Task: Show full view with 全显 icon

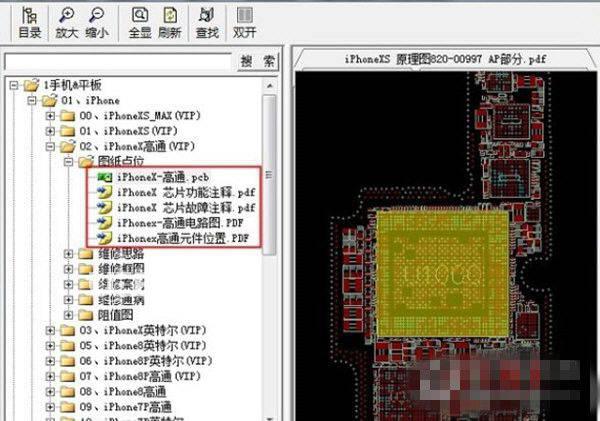Action: point(140,23)
